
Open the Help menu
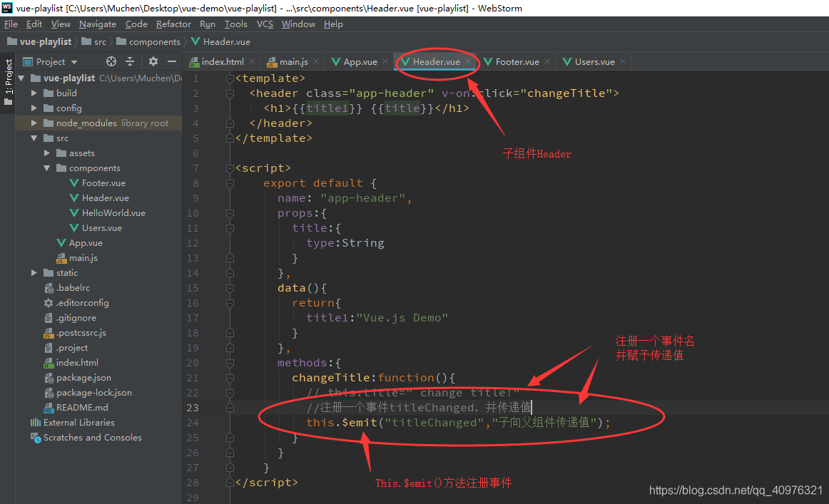coord(333,24)
